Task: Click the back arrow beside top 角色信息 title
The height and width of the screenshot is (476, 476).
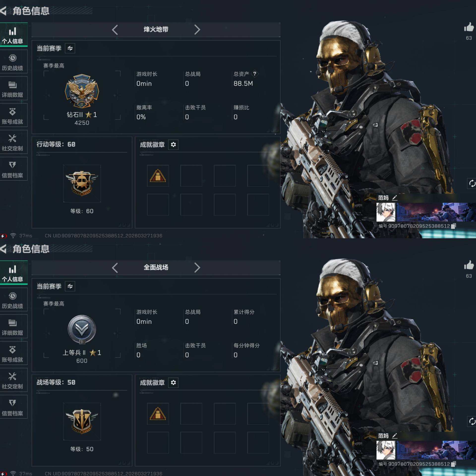Action: pyautogui.click(x=3, y=11)
